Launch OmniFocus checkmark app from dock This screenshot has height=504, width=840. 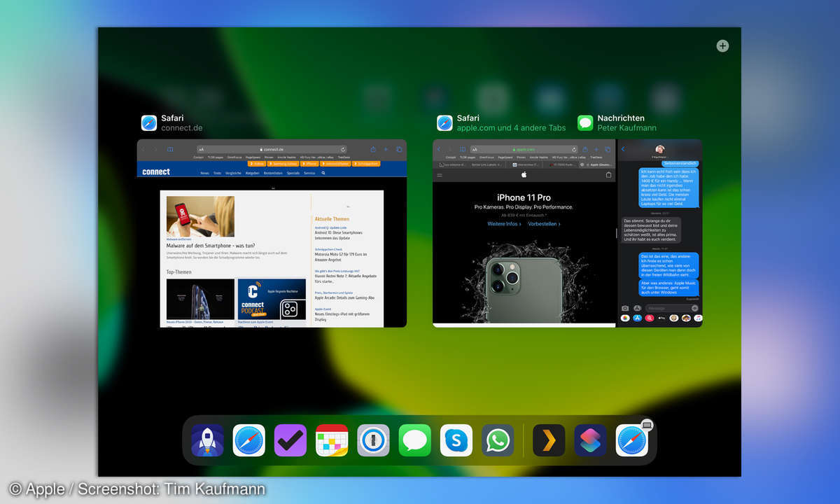(290, 440)
